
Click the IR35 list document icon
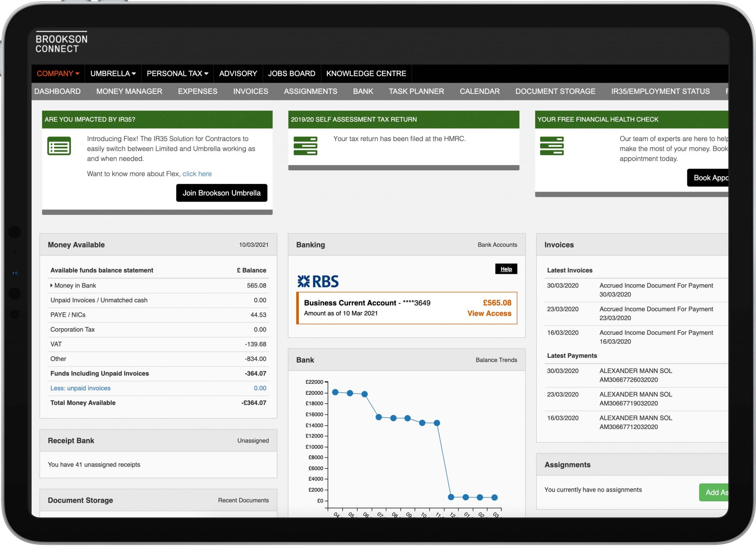[59, 146]
